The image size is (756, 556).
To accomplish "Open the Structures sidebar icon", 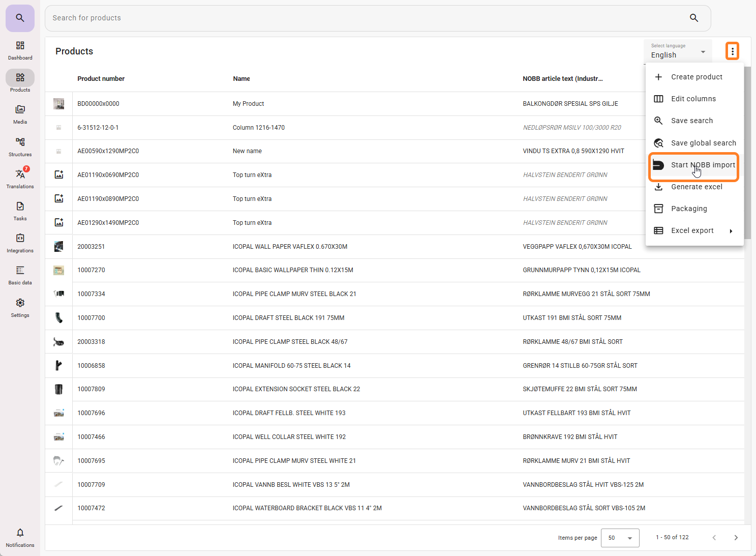I will pos(20,147).
